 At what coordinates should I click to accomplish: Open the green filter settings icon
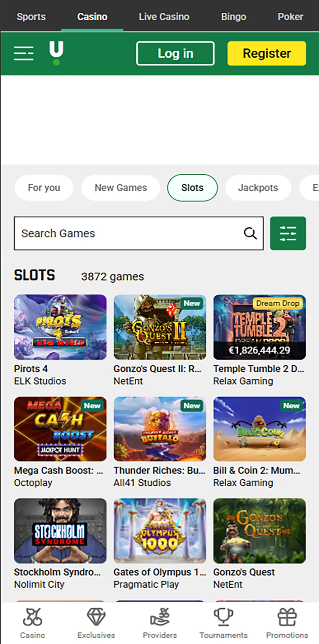tap(288, 233)
